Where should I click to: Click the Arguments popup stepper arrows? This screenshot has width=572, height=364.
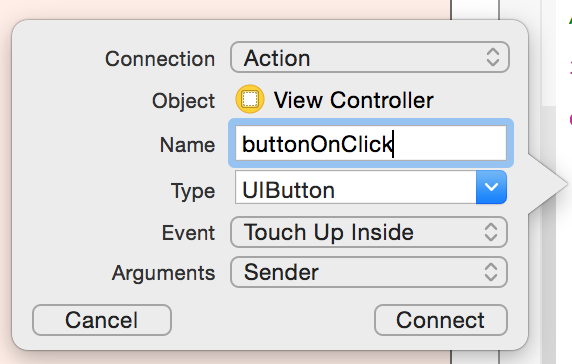pos(491,272)
